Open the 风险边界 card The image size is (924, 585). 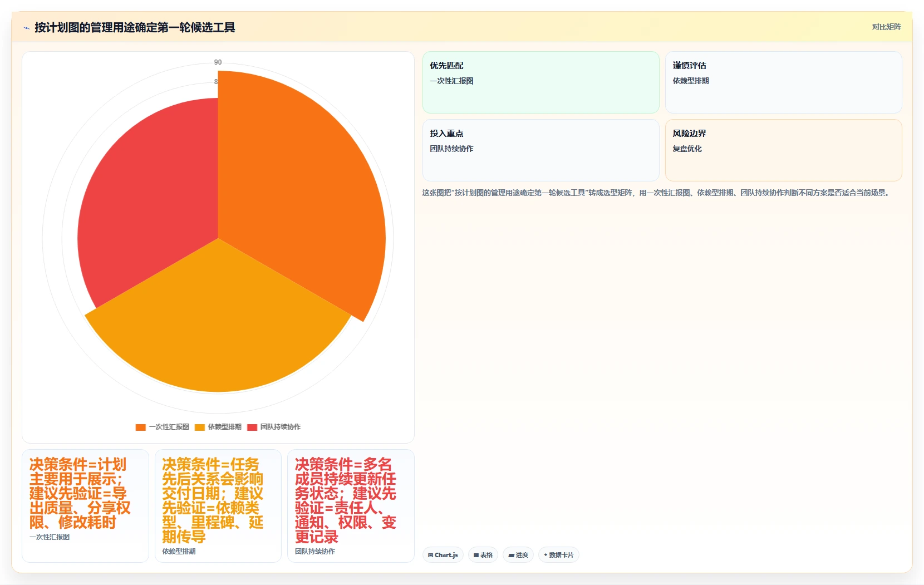pyautogui.click(x=783, y=150)
